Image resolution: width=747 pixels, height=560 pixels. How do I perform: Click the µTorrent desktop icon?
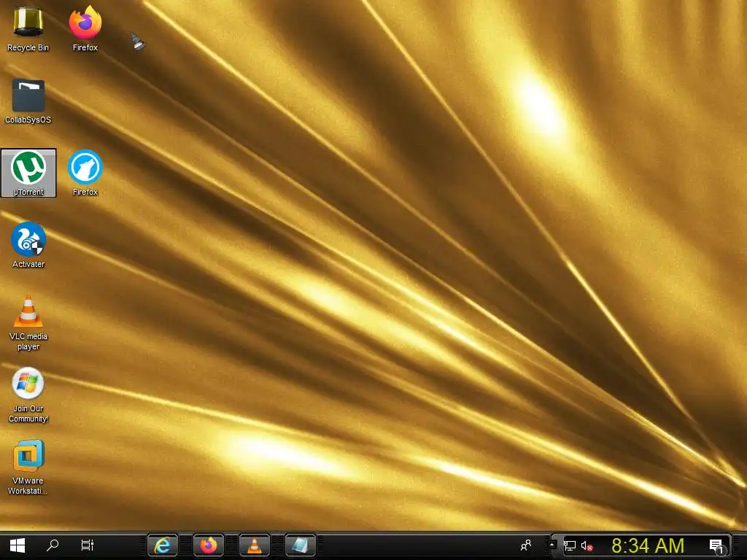(28, 173)
